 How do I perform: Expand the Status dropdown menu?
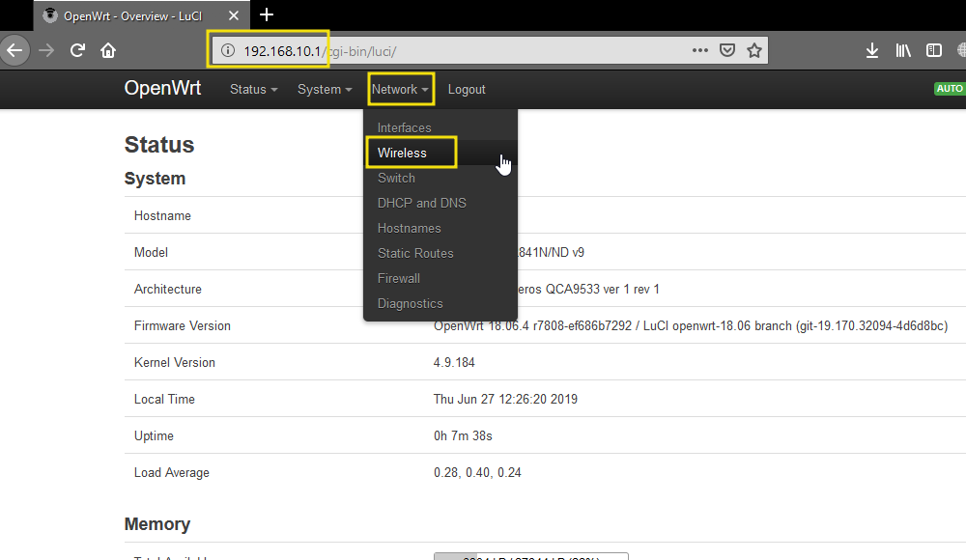coord(253,90)
